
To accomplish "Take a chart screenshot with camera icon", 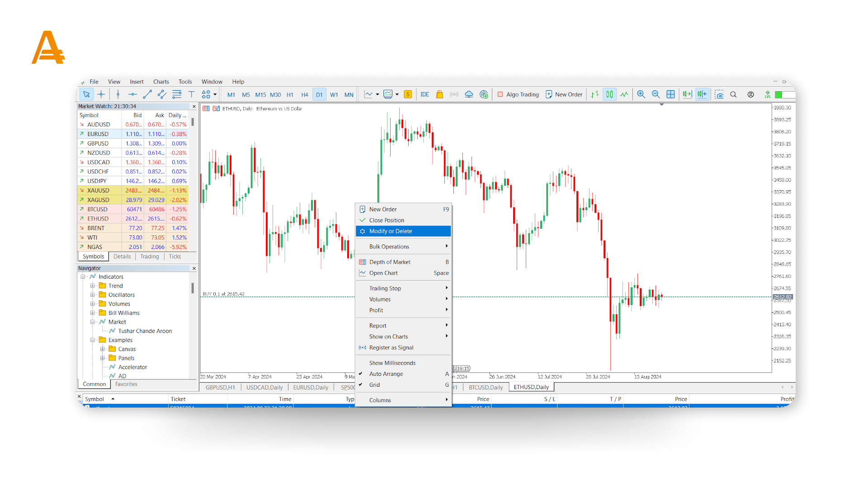I will 719,94.
